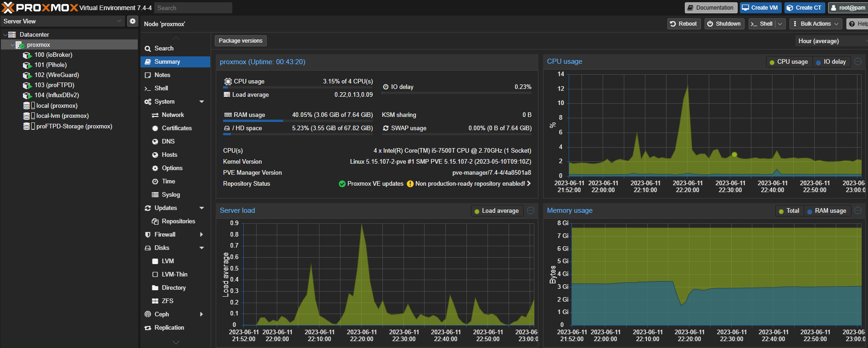The width and height of the screenshot is (868, 348).
Task: Shut down the proxmox node
Action: tap(724, 24)
